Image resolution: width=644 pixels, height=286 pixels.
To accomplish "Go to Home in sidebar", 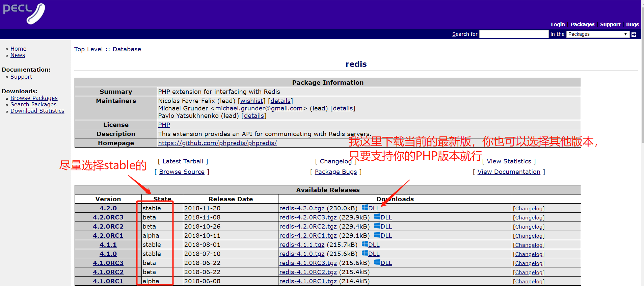I will (18, 49).
